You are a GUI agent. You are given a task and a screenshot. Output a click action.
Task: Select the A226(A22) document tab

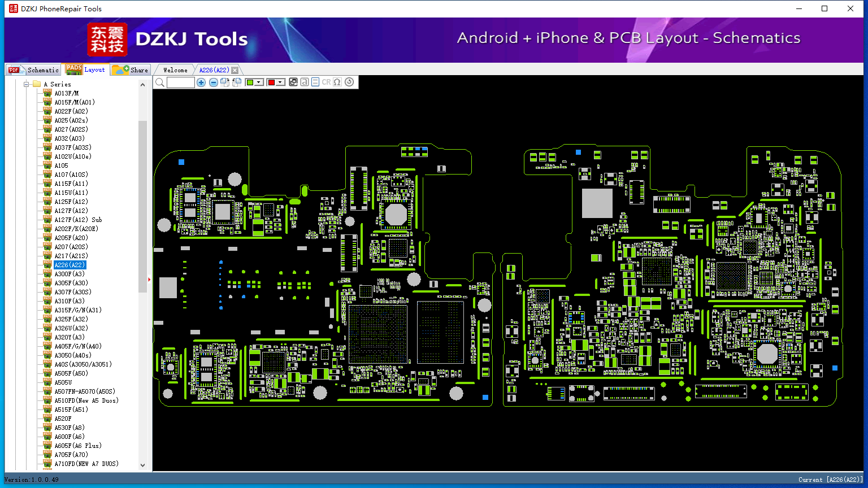coord(214,70)
